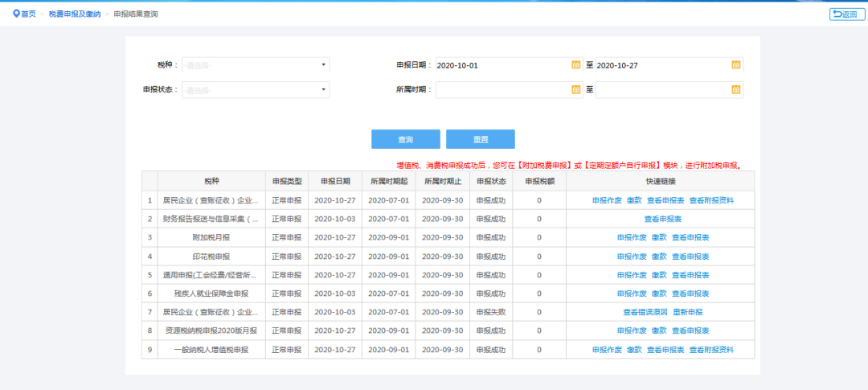
Task: Open calendar picker for 申报日期 start date
Action: [575, 65]
